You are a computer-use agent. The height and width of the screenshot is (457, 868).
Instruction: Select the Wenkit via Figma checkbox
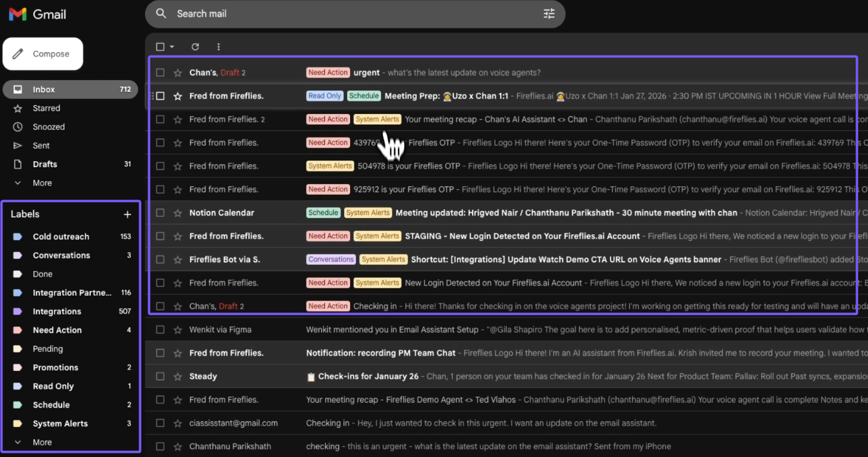[x=160, y=330]
